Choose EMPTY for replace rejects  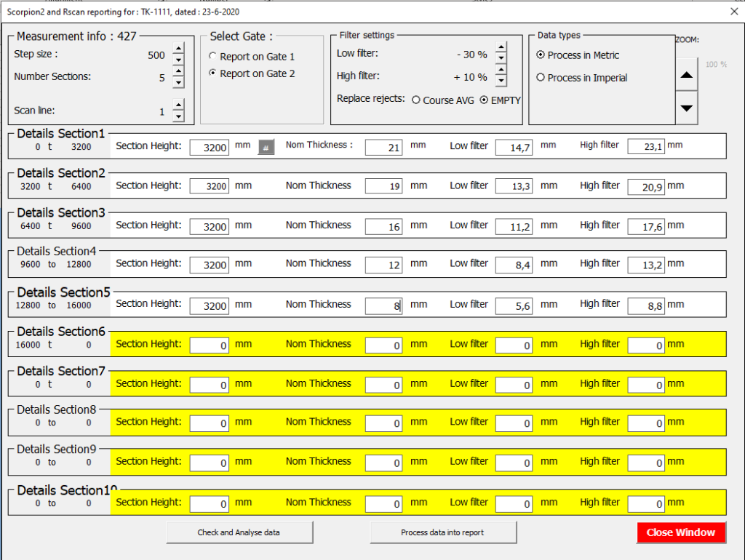tap(501, 100)
